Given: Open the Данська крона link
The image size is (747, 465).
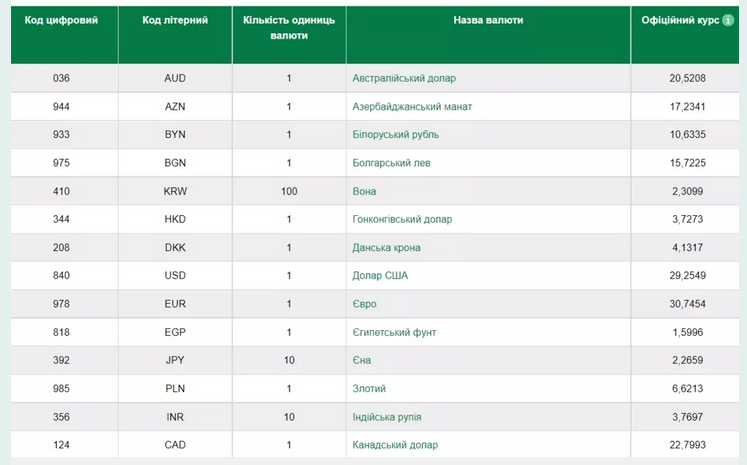Looking at the screenshot, I should [386, 247].
